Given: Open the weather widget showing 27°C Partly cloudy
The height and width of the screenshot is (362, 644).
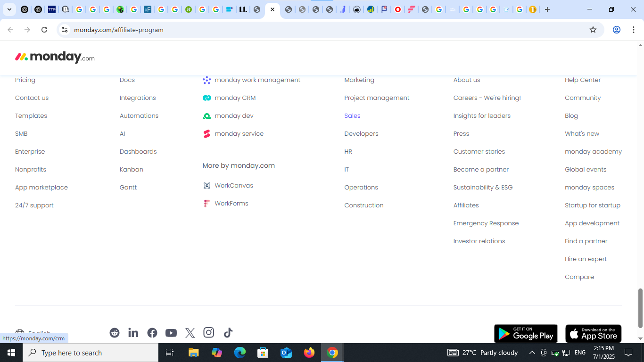Looking at the screenshot, I should [483, 353].
